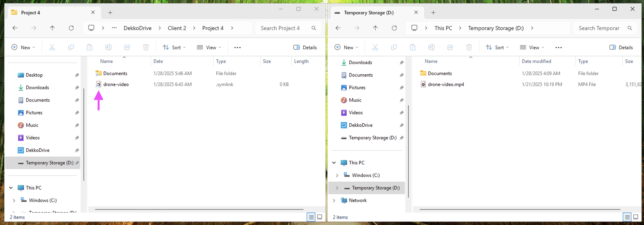Click Copy icon in Project 4 window
The image size is (644, 225).
pos(71,47)
